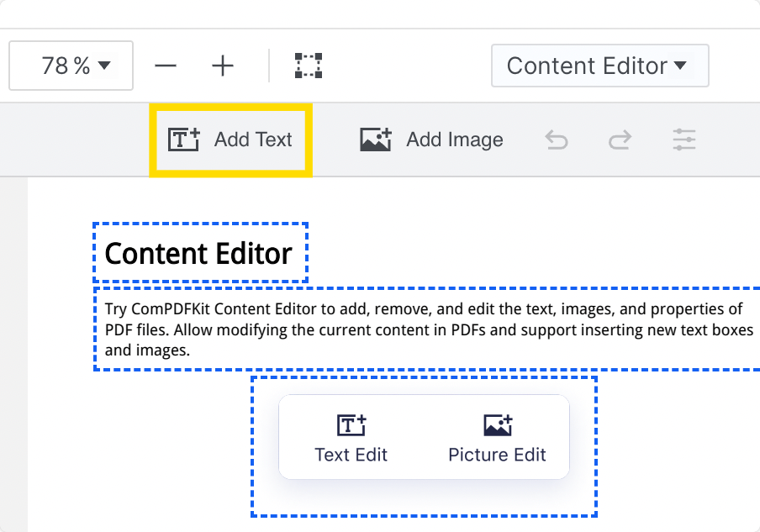The height and width of the screenshot is (532, 760).
Task: Click the "Text Edit" label in the image
Action: tap(351, 455)
